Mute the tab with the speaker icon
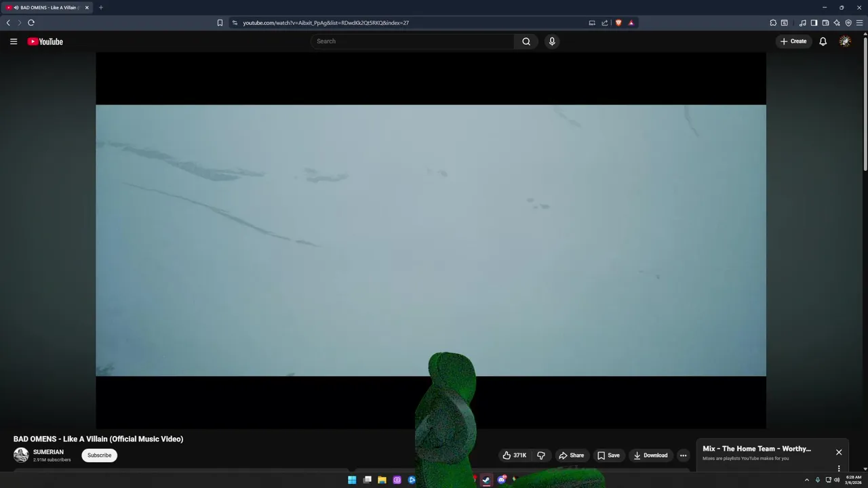Screen dimensions: 868x488 pos(16,7)
